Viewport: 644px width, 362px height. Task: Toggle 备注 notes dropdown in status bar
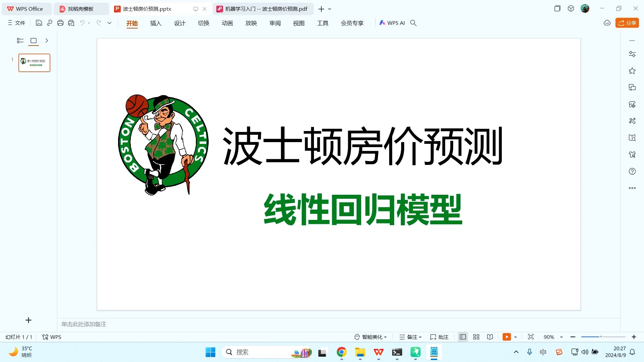click(x=410, y=337)
